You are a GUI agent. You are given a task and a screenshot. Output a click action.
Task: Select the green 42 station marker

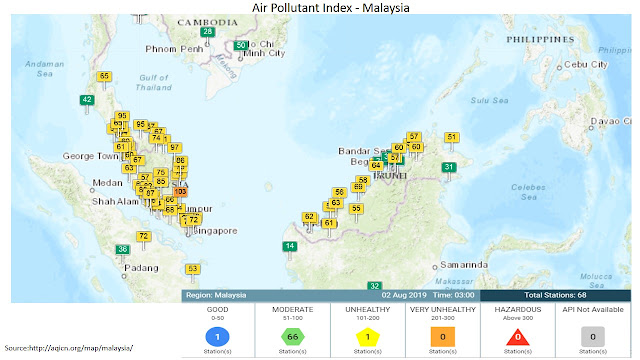click(87, 100)
